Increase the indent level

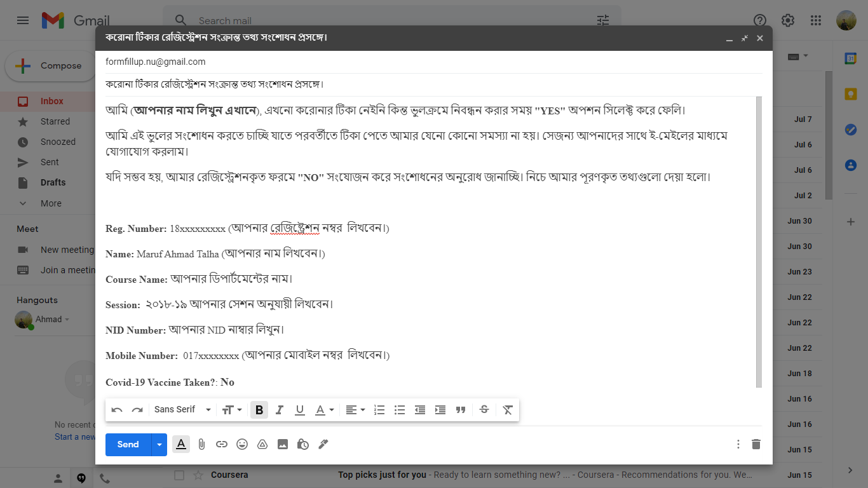tap(440, 410)
